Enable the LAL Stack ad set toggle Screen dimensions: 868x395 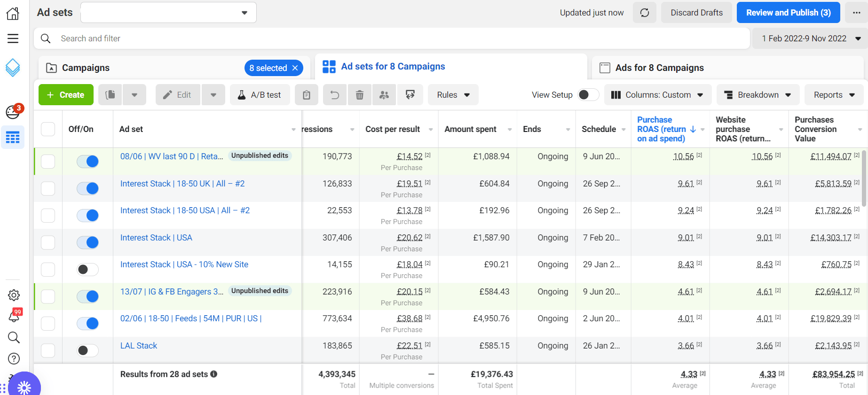[x=88, y=350]
